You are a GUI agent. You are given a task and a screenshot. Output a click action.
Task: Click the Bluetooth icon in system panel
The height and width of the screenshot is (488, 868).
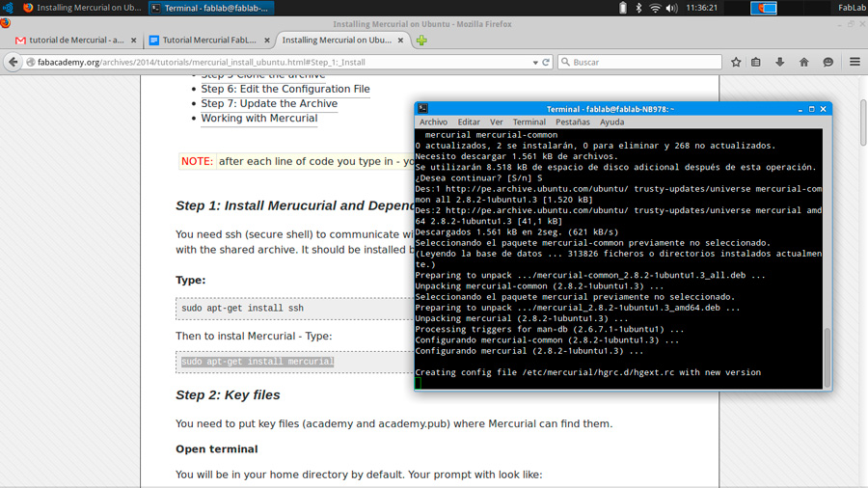coord(638,8)
